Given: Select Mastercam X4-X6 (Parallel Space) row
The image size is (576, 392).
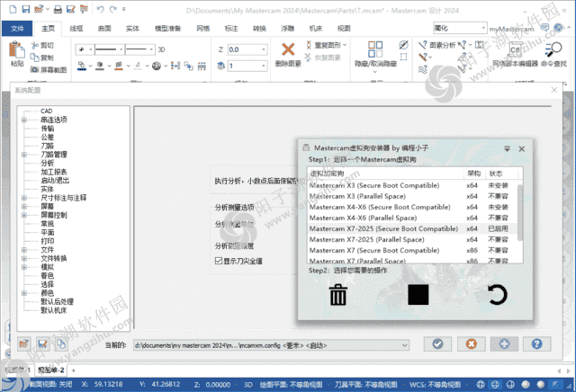Looking at the screenshot, I should pyautogui.click(x=411, y=218).
